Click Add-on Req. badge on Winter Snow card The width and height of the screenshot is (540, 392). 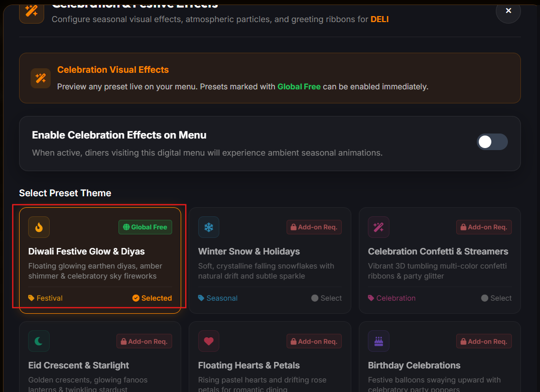pos(314,227)
